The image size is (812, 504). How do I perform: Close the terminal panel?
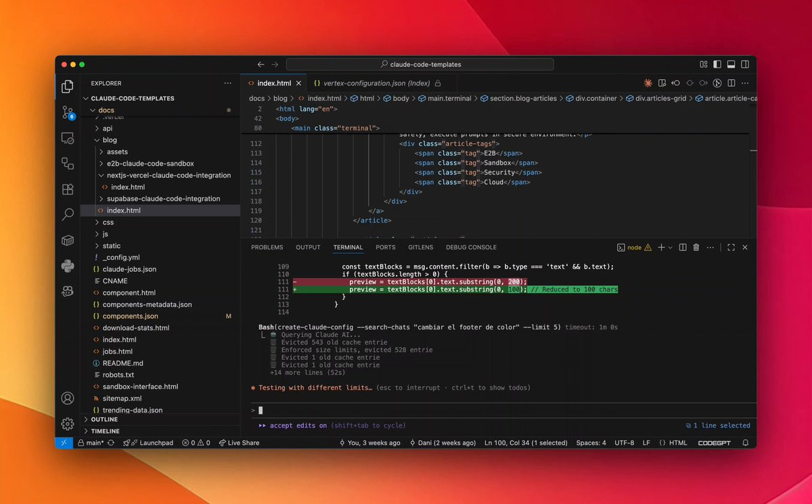(745, 248)
